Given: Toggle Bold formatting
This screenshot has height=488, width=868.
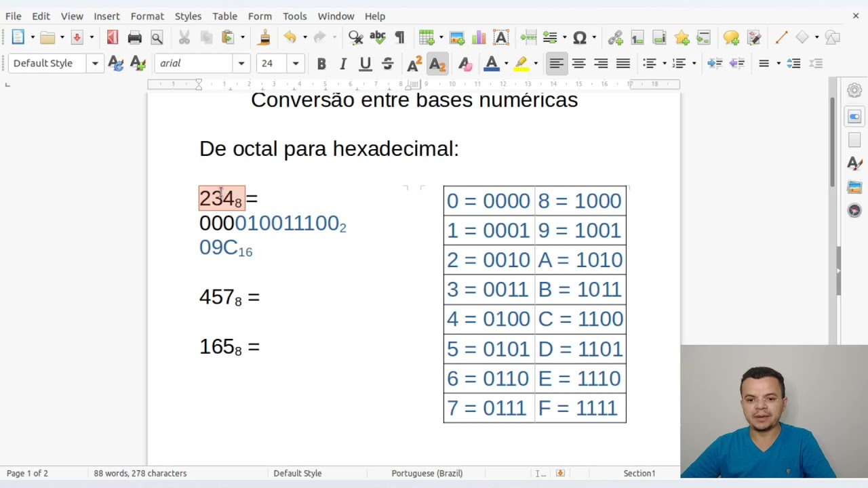Looking at the screenshot, I should tap(321, 63).
